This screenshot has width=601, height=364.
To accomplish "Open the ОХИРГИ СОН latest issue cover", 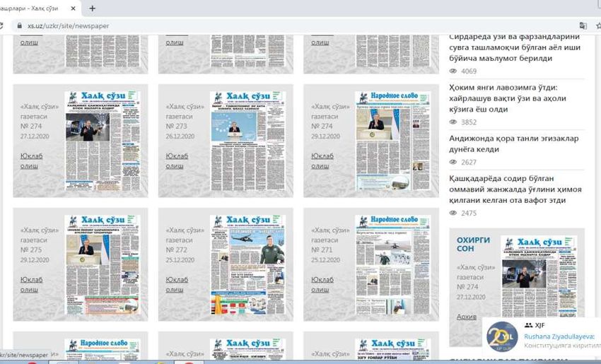I will tap(539, 276).
